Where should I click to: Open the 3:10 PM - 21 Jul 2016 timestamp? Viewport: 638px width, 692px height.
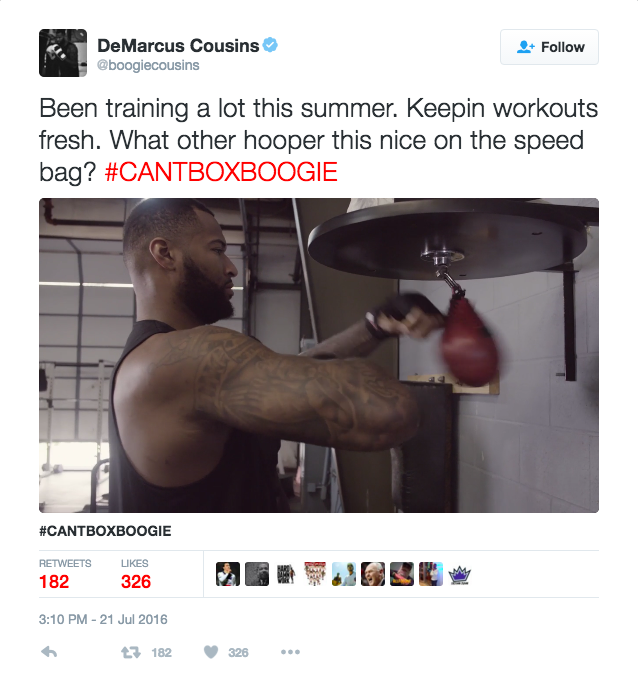(103, 619)
